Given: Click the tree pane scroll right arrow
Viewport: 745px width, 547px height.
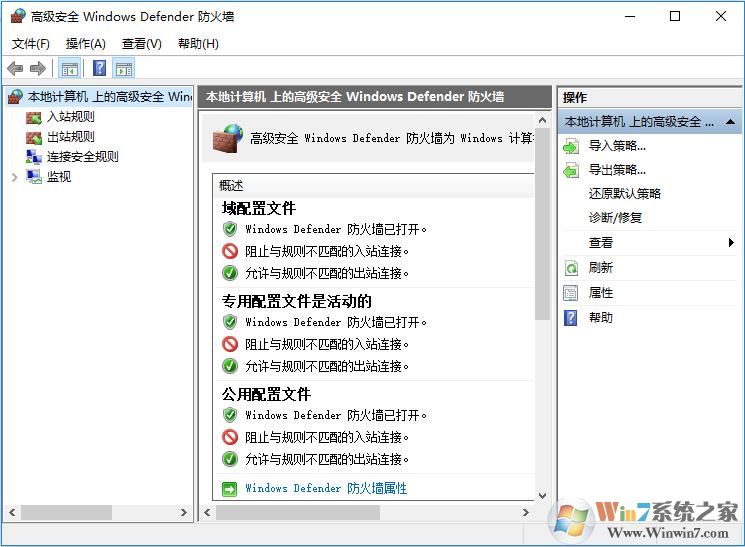Looking at the screenshot, I should [x=183, y=513].
